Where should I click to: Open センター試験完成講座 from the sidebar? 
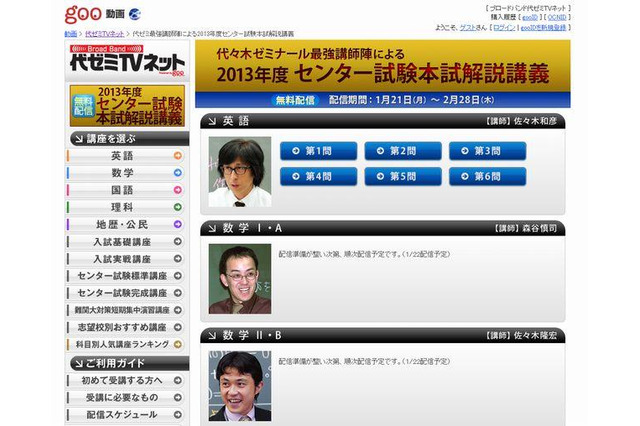coord(125,293)
